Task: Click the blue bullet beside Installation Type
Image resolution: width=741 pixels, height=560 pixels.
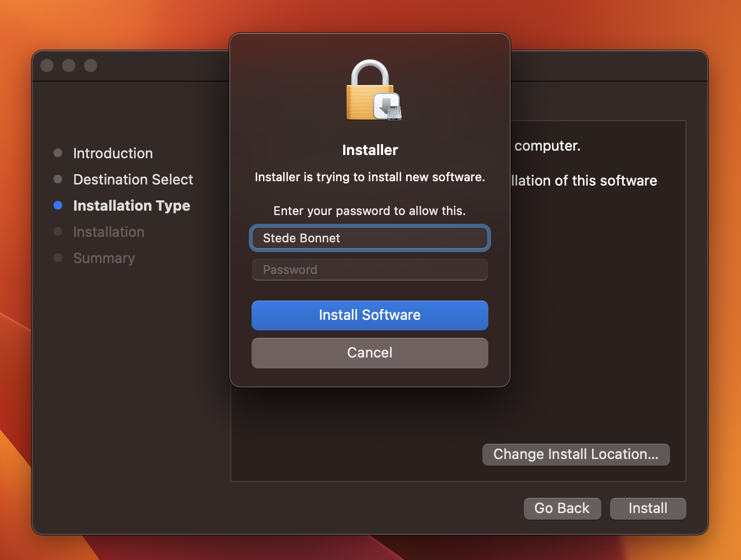Action: (x=58, y=205)
